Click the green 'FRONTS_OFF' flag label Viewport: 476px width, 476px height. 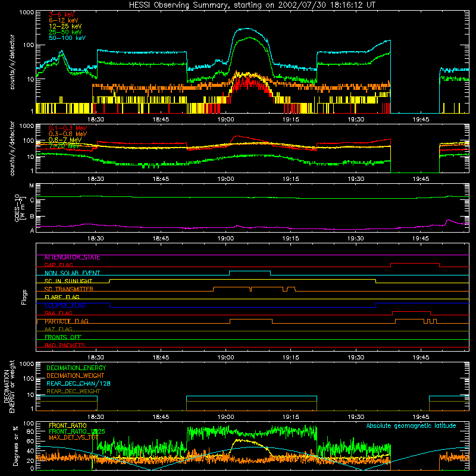click(x=63, y=337)
